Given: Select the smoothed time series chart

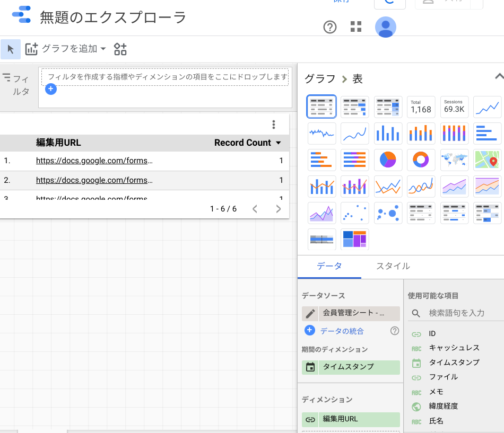Looking at the screenshot, I should 354,134.
